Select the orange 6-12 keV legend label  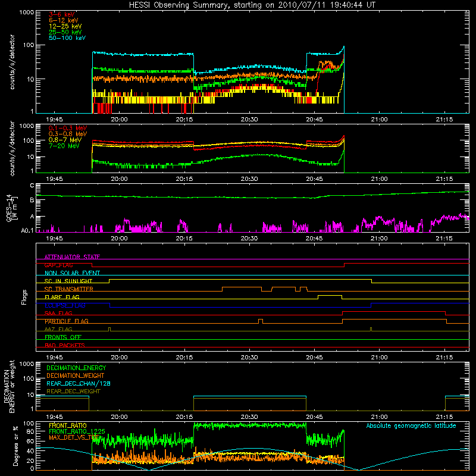(x=64, y=20)
